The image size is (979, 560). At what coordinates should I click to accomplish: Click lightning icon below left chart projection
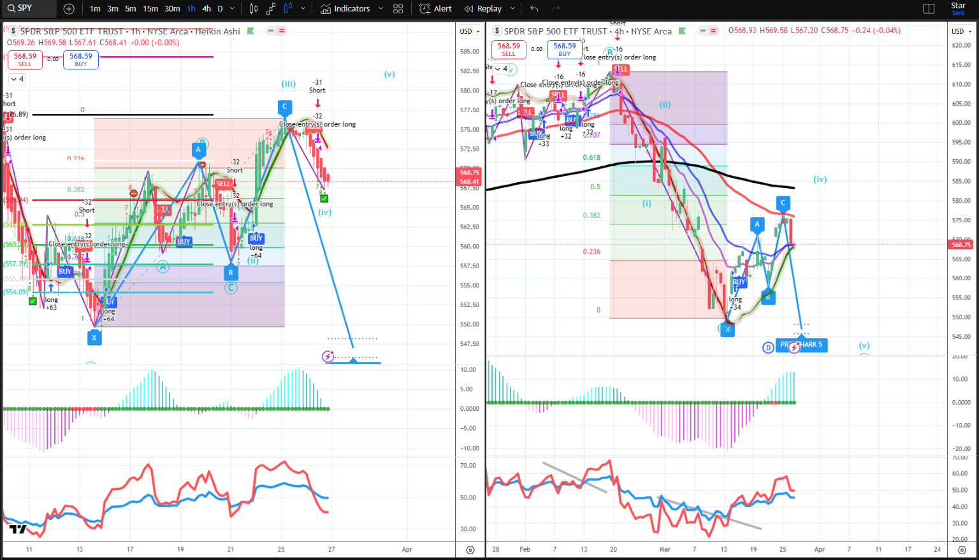click(328, 357)
